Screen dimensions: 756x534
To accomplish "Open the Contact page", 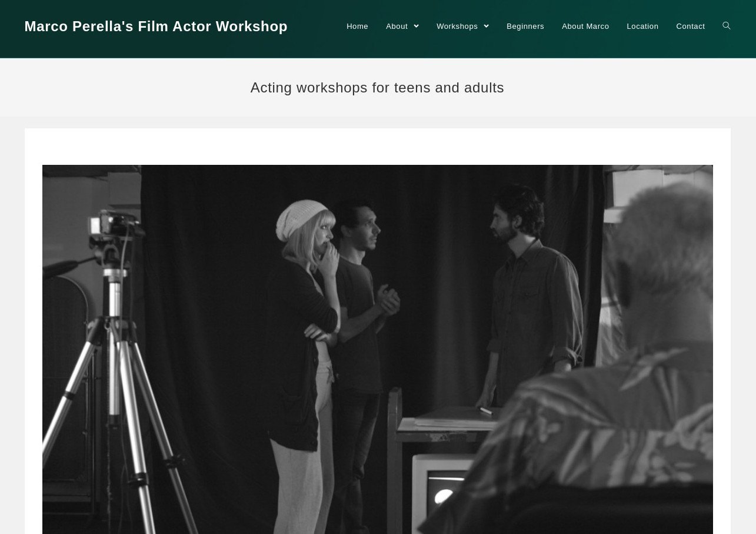I will coord(691,26).
